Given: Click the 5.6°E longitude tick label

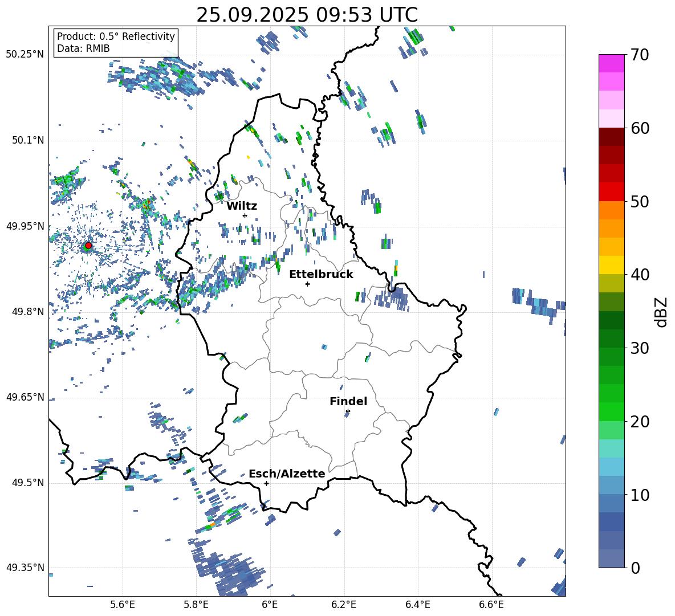Looking at the screenshot, I should 123,605.
